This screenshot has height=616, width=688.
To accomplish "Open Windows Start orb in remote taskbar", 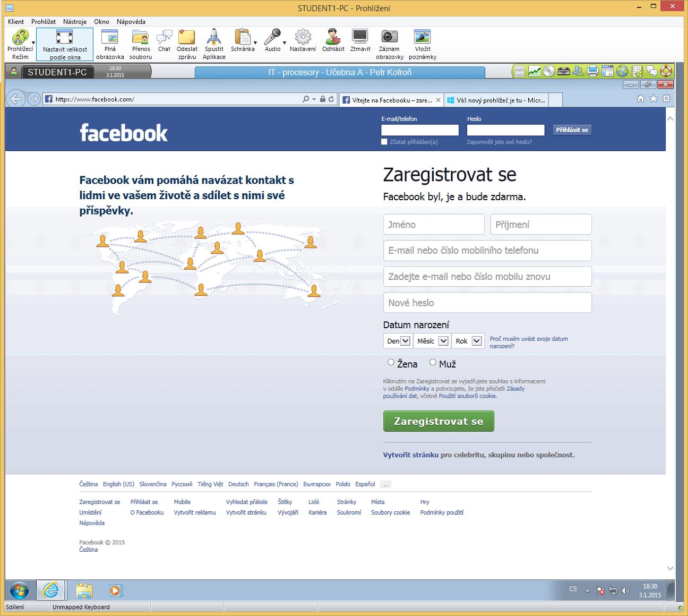I will pos(19,590).
